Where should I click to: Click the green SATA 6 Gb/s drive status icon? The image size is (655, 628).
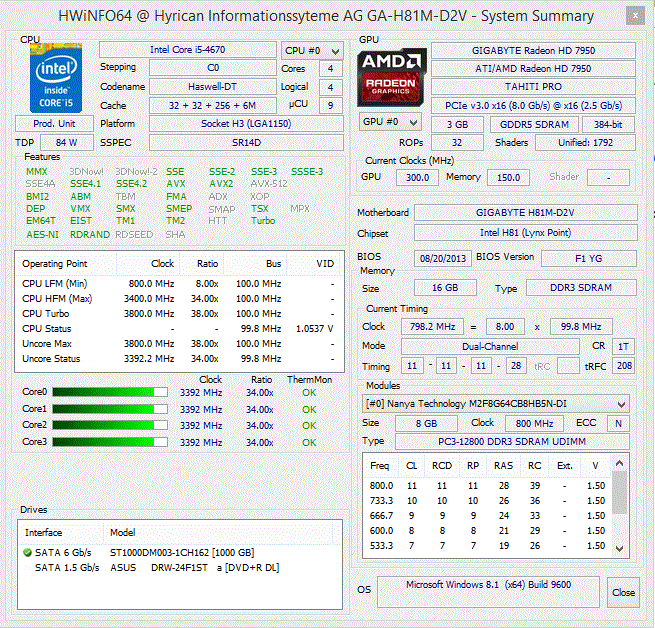point(28,552)
